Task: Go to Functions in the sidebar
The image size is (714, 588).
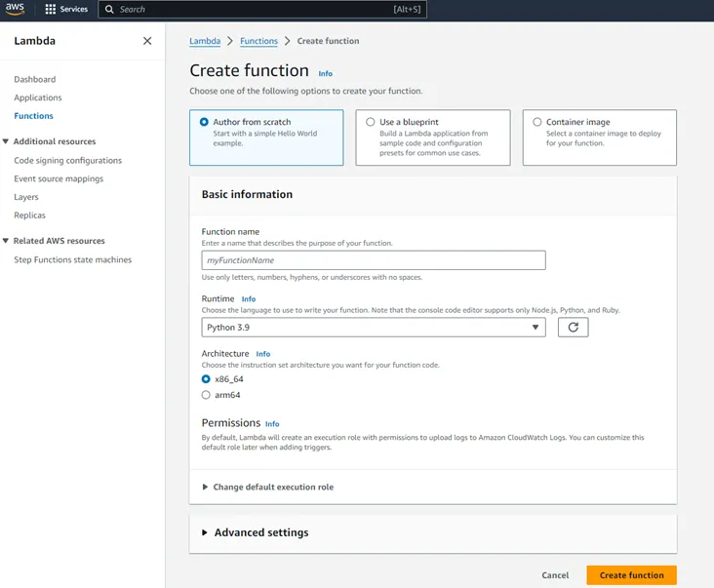Action: pyautogui.click(x=33, y=116)
